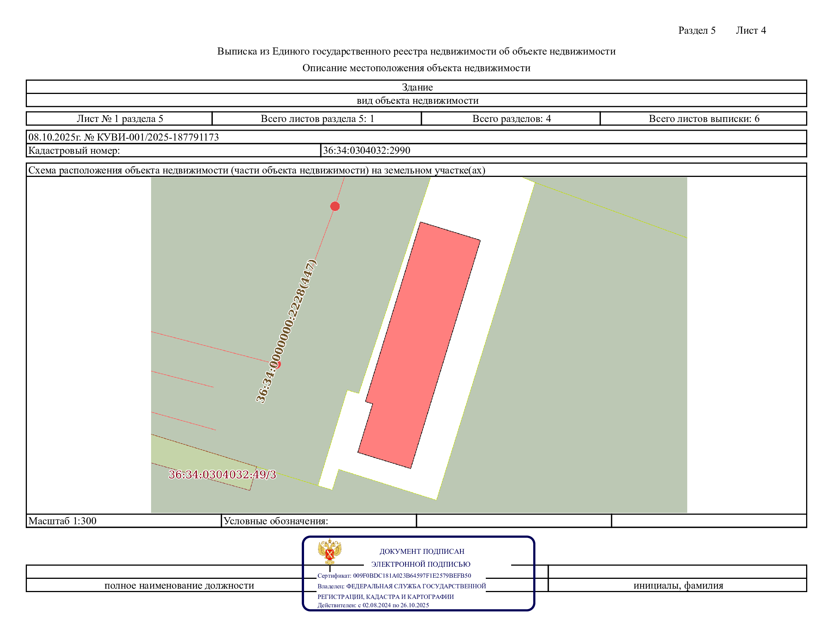Click the Russian coat of arms emblem
This screenshot has width=833, height=644.
[x=329, y=551]
